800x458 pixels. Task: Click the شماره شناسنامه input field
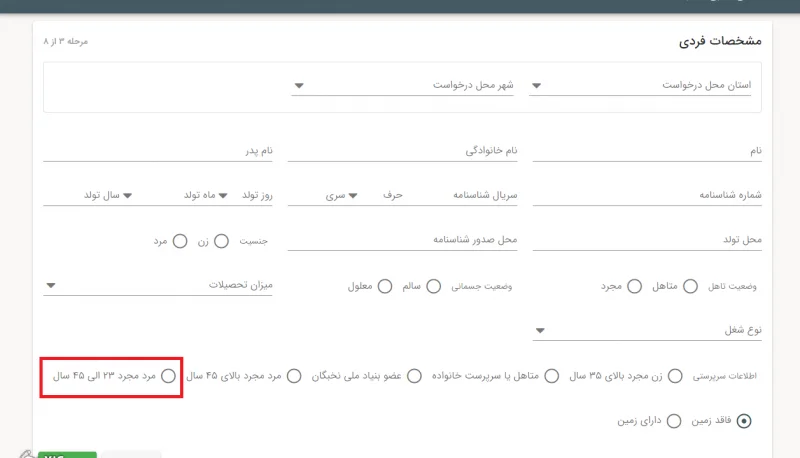point(645,196)
